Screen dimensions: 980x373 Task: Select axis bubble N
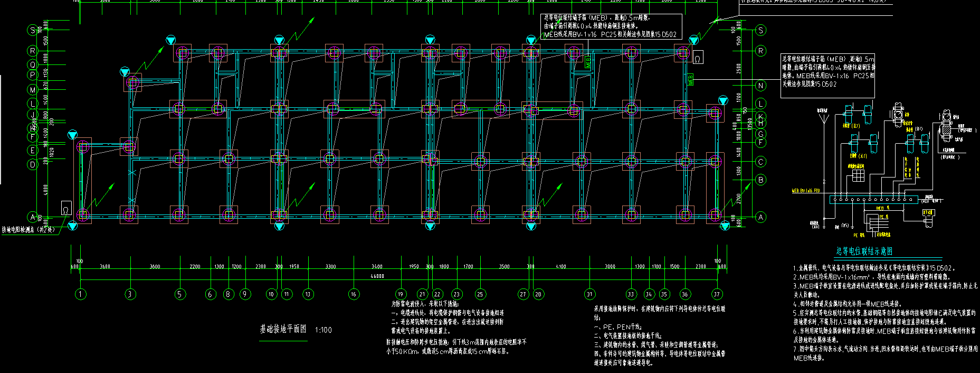(x=760, y=85)
